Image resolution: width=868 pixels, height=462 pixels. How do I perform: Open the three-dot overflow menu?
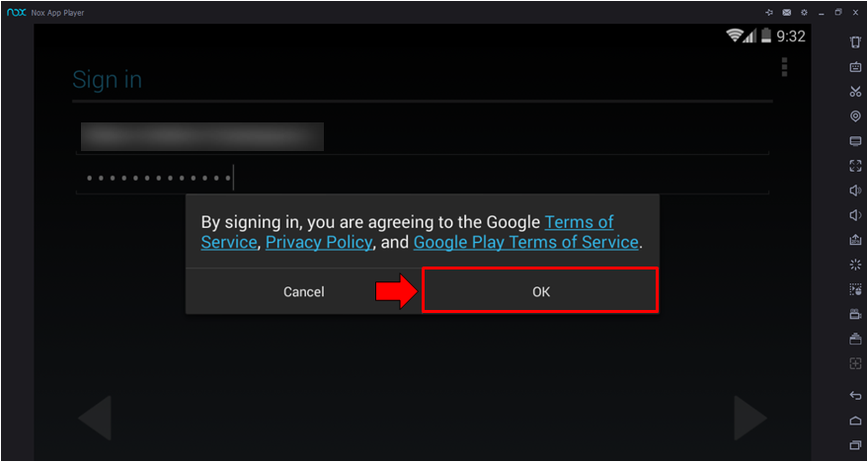pos(784,66)
